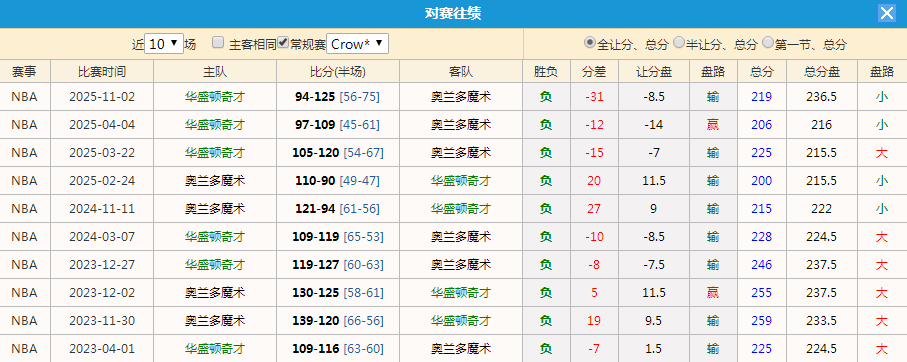Click score 97-109 of 2025-04-04 game

tap(315, 125)
